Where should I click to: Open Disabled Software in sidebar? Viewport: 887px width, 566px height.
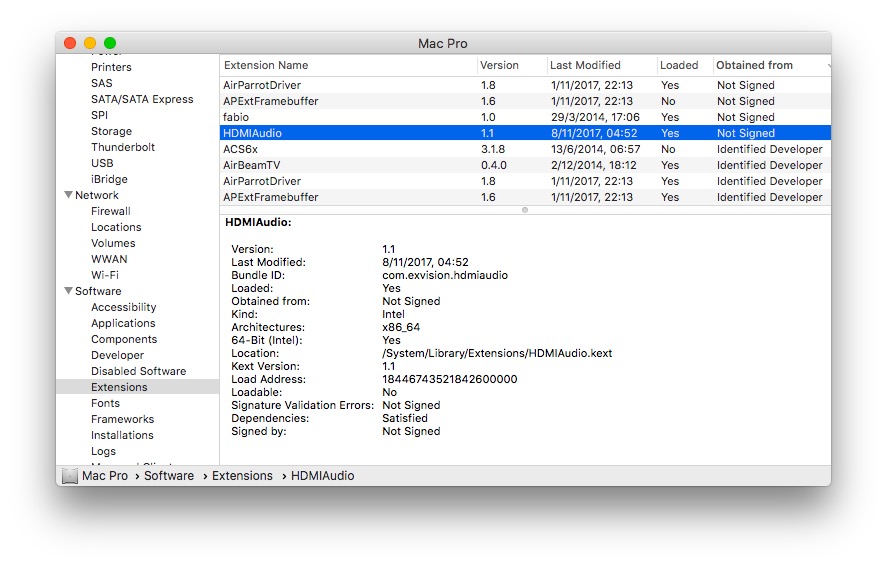139,371
